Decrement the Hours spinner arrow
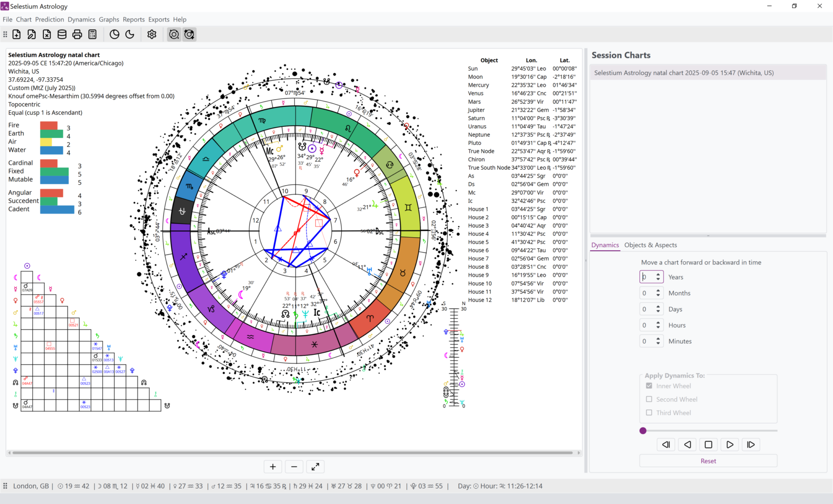The width and height of the screenshot is (833, 504). tap(658, 327)
